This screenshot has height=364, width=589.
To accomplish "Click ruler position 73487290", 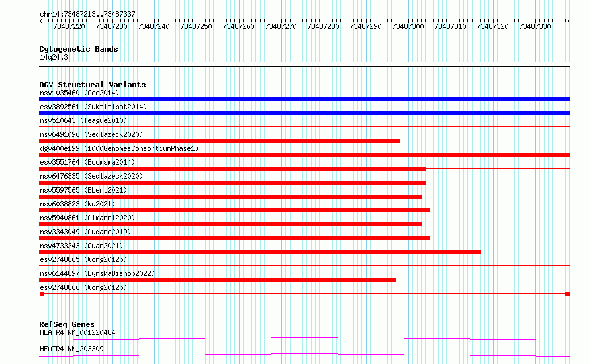I will pos(365,26).
